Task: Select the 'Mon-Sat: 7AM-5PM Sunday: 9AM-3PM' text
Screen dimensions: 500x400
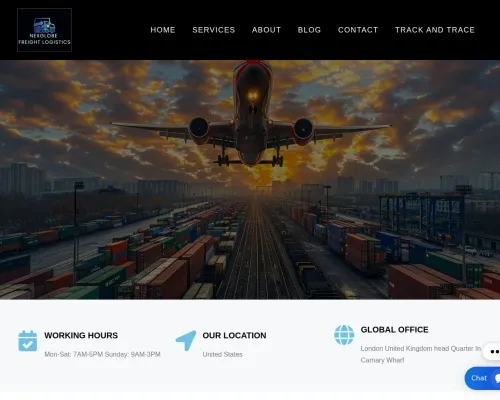Action: [102, 354]
